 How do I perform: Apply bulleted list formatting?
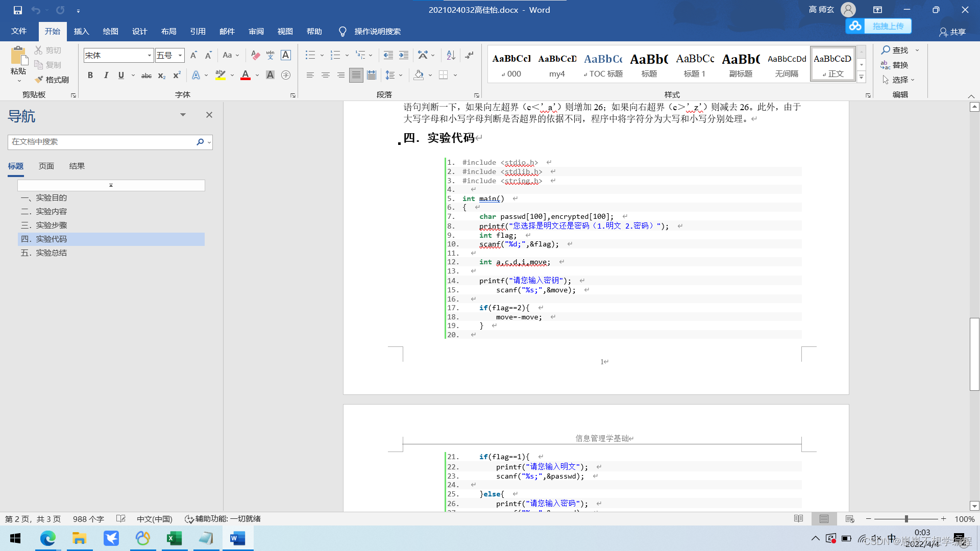pyautogui.click(x=310, y=55)
